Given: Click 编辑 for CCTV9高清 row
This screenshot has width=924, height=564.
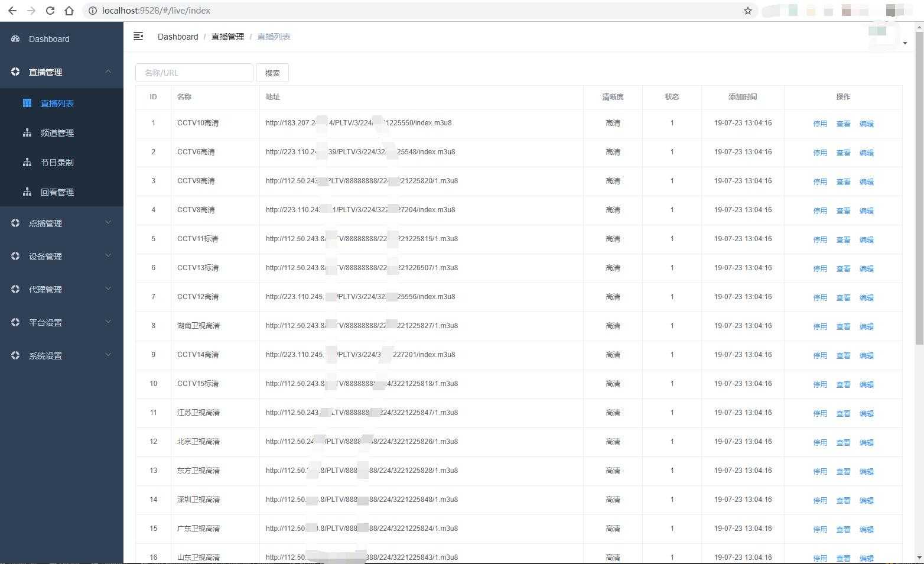Looking at the screenshot, I should pyautogui.click(x=866, y=181).
